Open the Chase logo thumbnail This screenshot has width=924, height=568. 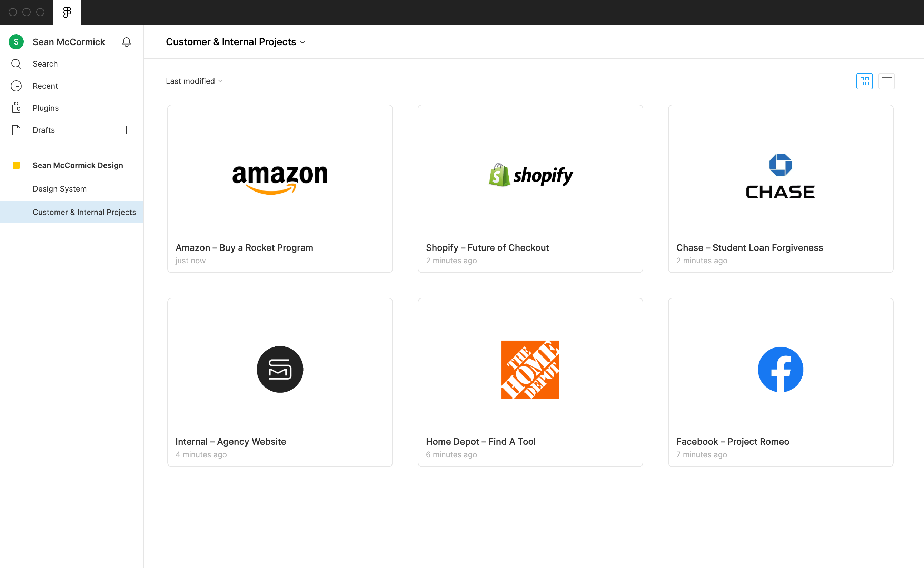pos(780,176)
